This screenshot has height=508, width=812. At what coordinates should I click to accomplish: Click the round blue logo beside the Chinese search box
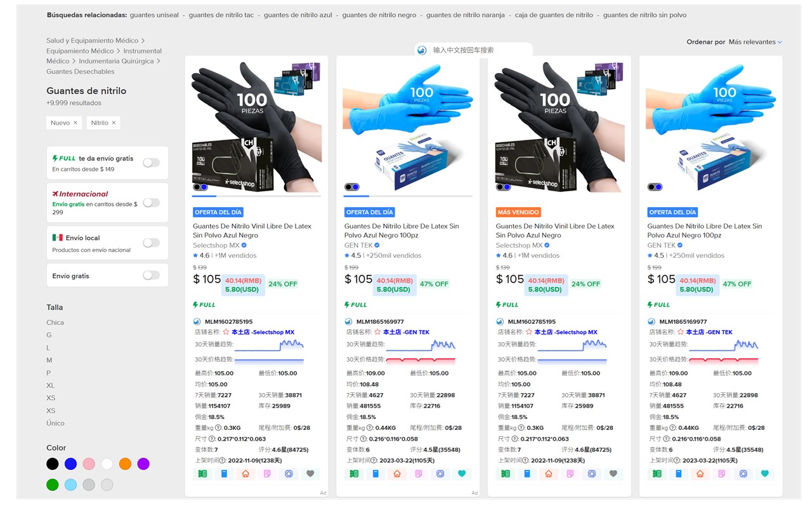pyautogui.click(x=422, y=50)
